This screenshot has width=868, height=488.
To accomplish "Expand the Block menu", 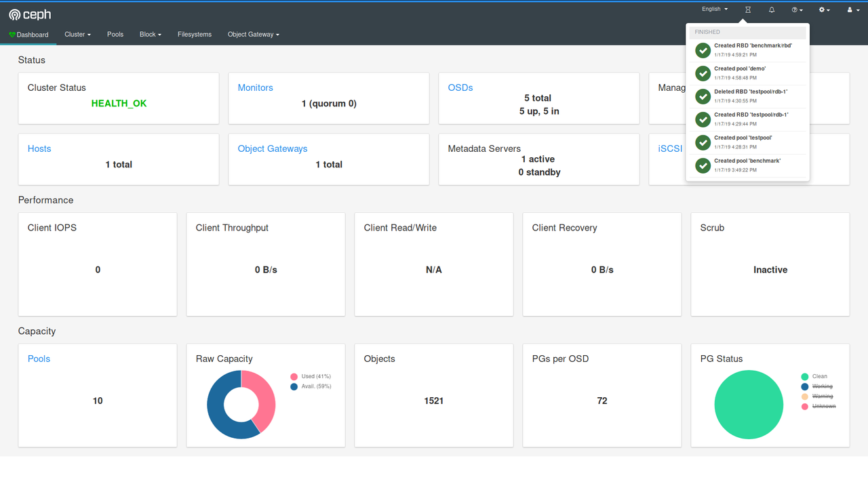I will click(x=151, y=35).
